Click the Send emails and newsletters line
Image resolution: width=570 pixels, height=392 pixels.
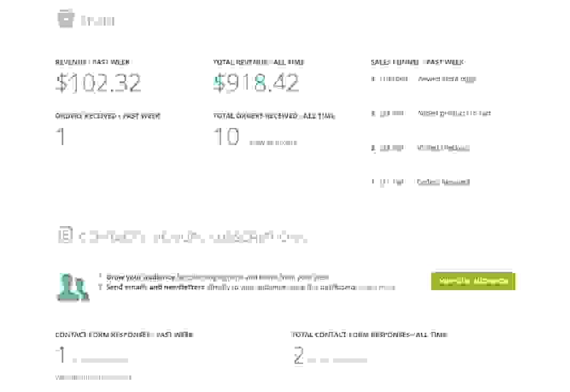point(250,287)
